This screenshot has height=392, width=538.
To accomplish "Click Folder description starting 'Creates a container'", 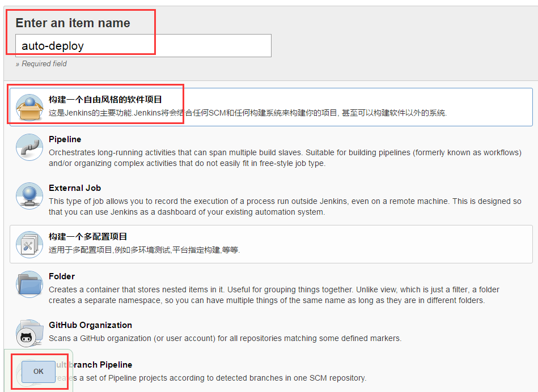I will tap(274, 295).
